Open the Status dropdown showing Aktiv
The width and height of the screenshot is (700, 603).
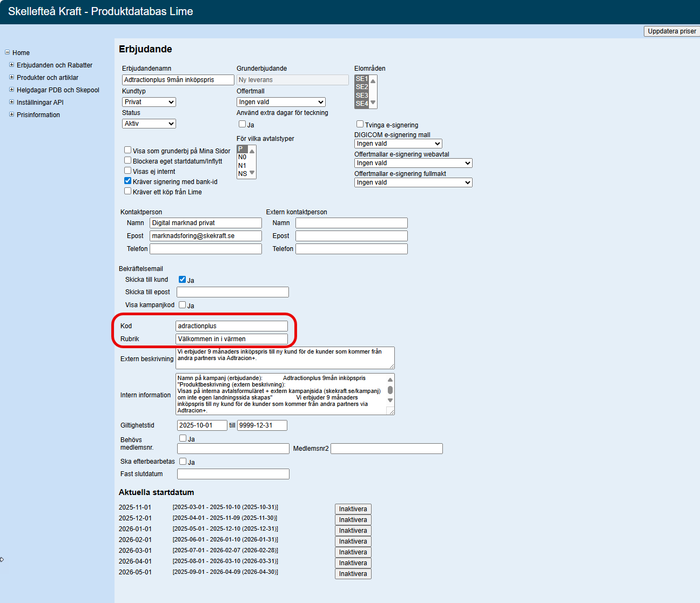149,124
